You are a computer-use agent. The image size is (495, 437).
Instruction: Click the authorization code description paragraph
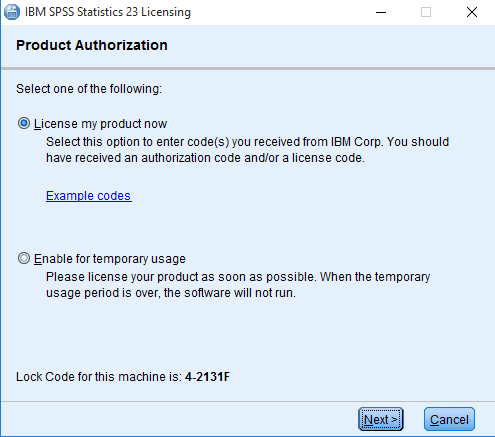click(247, 150)
